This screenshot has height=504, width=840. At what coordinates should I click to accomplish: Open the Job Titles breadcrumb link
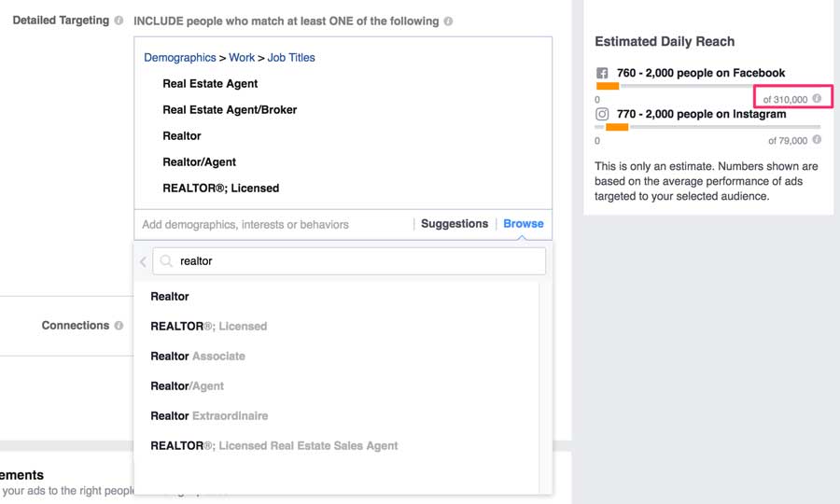coord(291,58)
